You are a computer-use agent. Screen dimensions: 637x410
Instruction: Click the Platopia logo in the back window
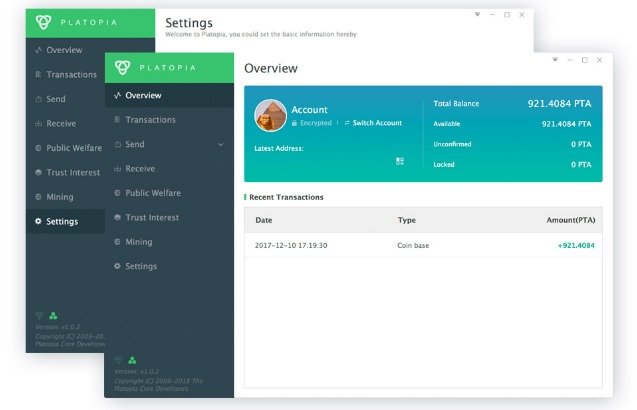tap(43, 22)
